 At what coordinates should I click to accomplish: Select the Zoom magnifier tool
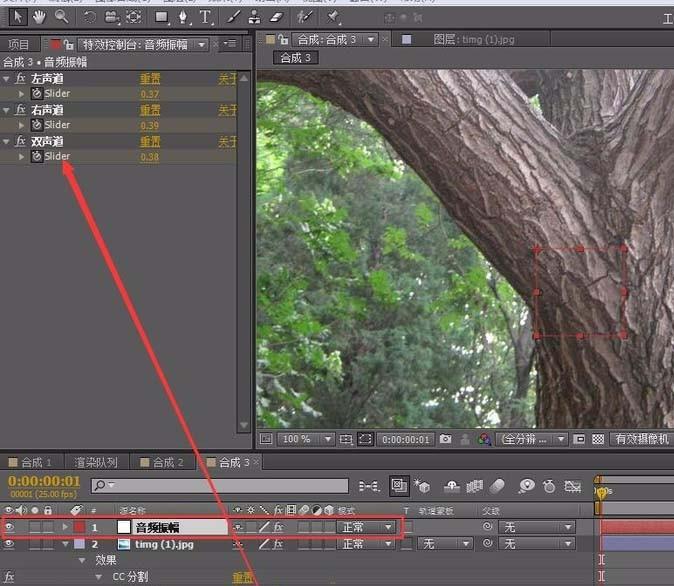click(x=61, y=17)
